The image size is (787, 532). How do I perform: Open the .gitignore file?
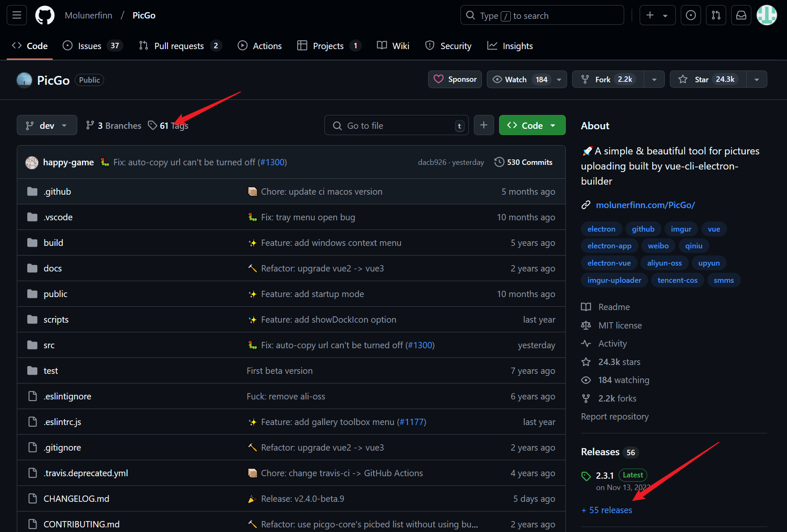click(x=62, y=448)
